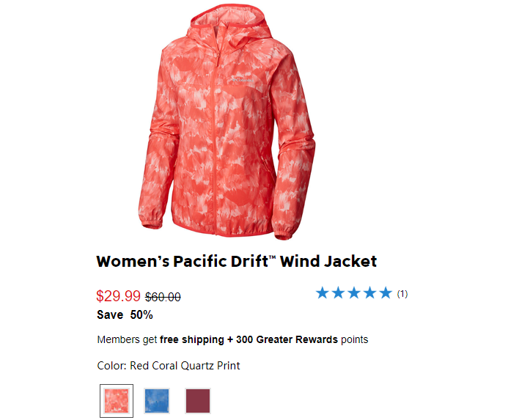The image size is (508, 420).
Task: Click the trademark symbol after Drift
Action: pyautogui.click(x=273, y=257)
